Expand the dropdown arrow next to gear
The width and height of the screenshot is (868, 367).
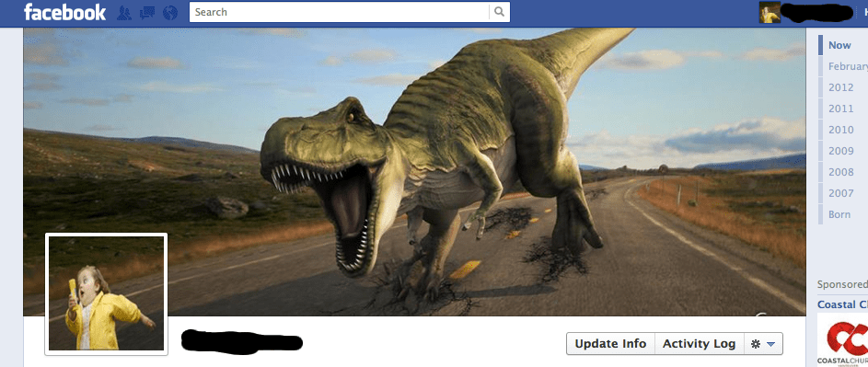tap(771, 344)
